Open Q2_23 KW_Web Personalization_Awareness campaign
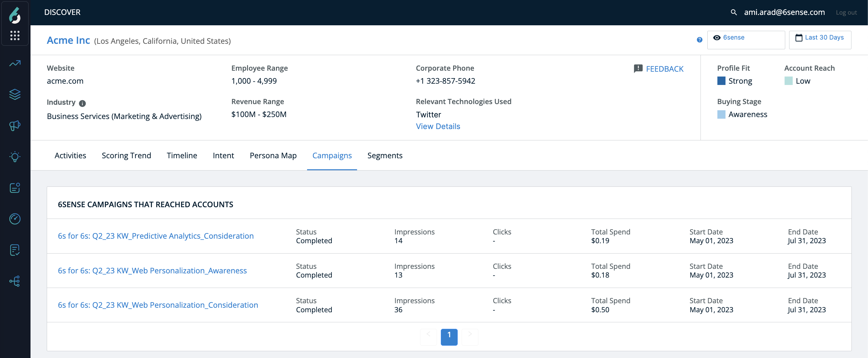The height and width of the screenshot is (358, 868). (x=152, y=270)
